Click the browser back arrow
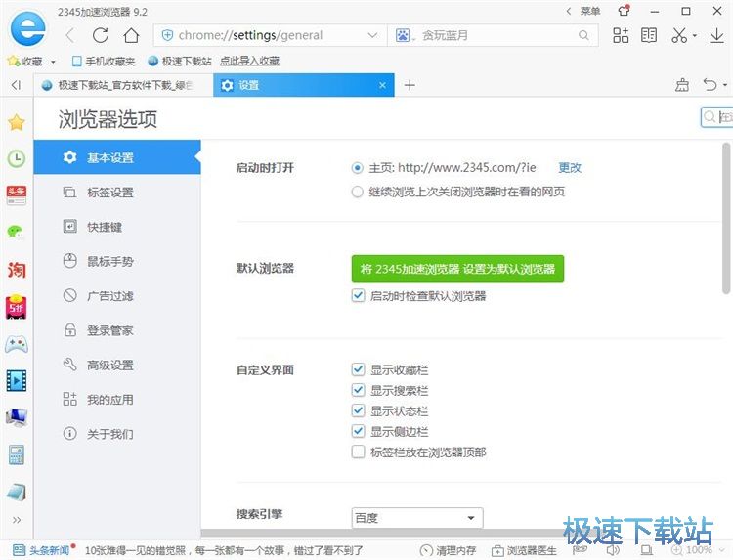 pyautogui.click(x=70, y=35)
